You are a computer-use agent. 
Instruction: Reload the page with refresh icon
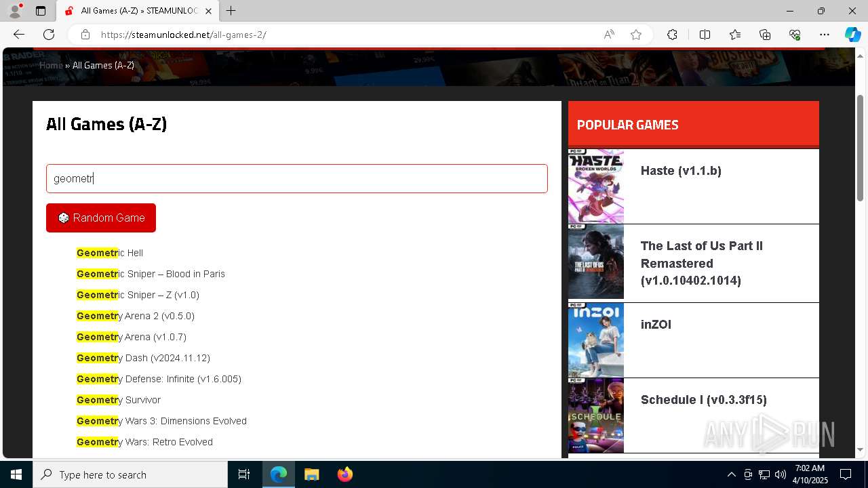click(49, 35)
